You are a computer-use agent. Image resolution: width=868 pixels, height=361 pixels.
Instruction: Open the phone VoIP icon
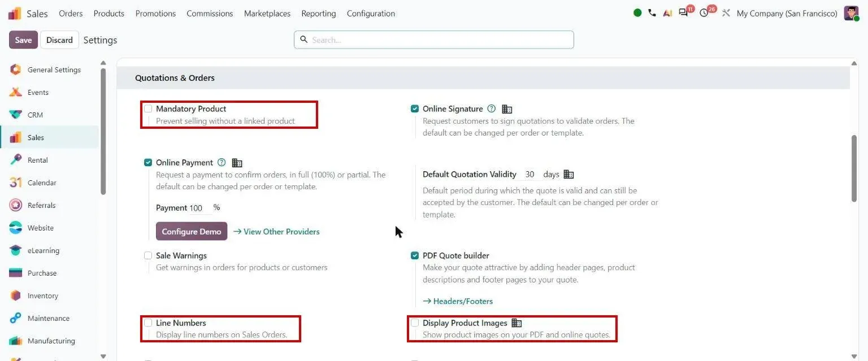[x=652, y=13]
